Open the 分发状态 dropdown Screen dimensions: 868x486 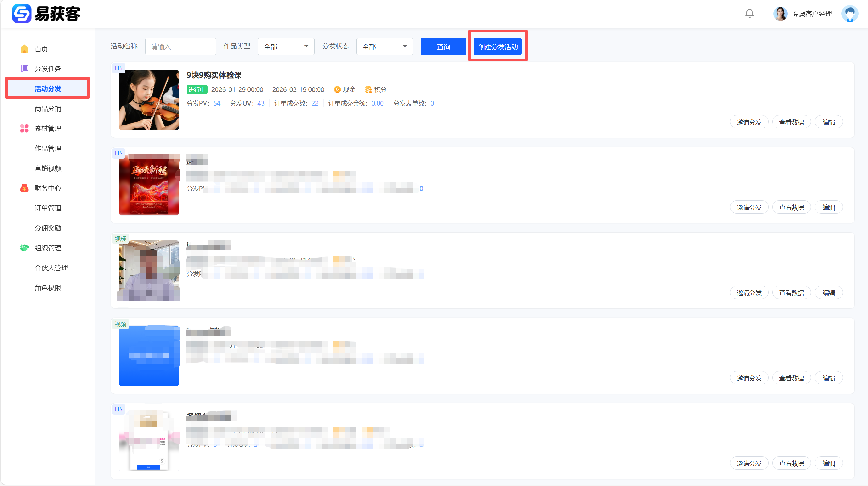click(x=384, y=46)
